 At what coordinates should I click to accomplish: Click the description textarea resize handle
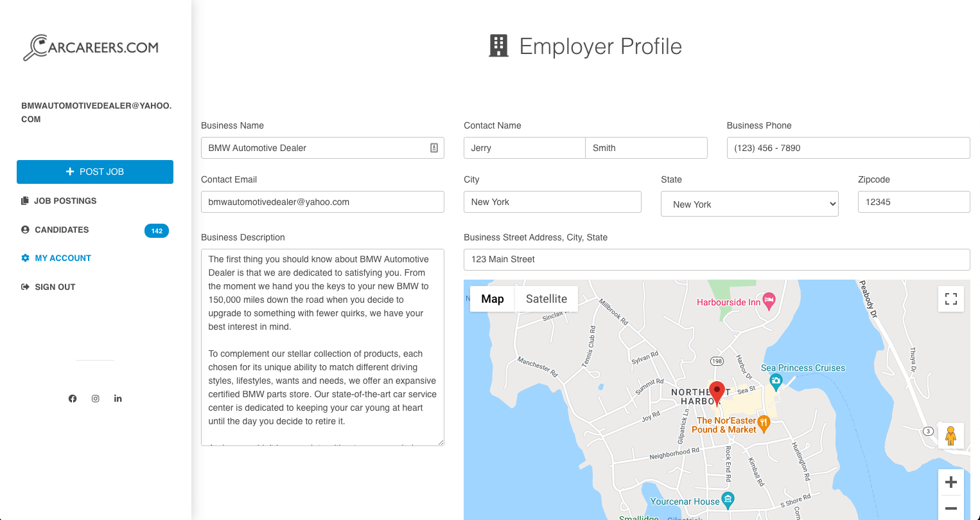(x=441, y=442)
